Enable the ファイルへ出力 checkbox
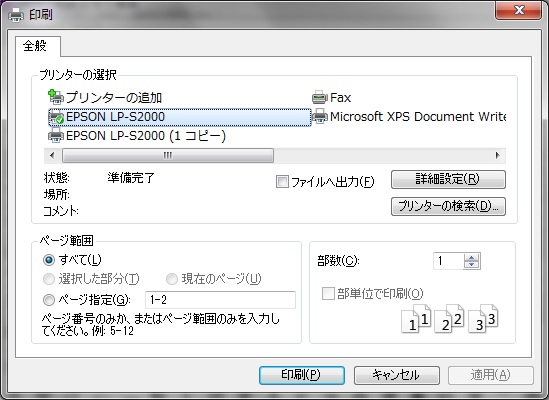549x400 pixels. click(282, 181)
